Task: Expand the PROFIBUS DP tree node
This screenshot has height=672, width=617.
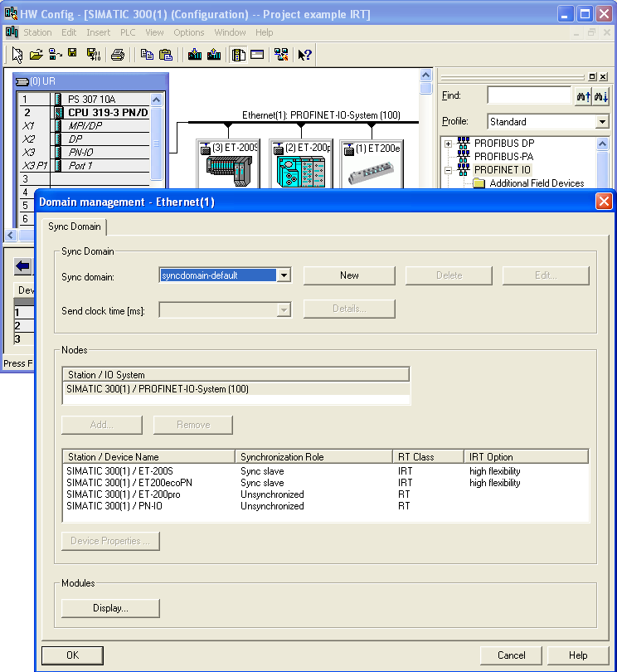Action: pos(449,144)
